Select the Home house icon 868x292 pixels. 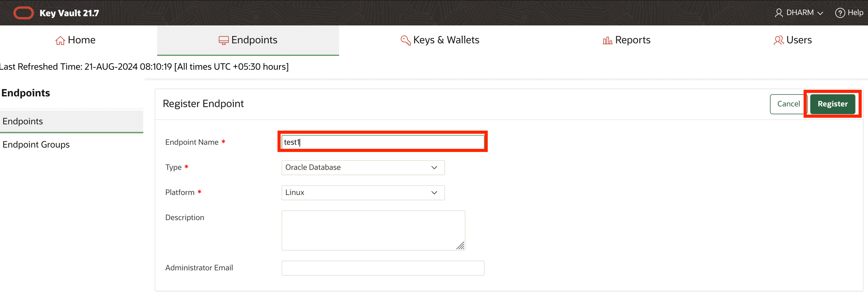pyautogui.click(x=60, y=40)
